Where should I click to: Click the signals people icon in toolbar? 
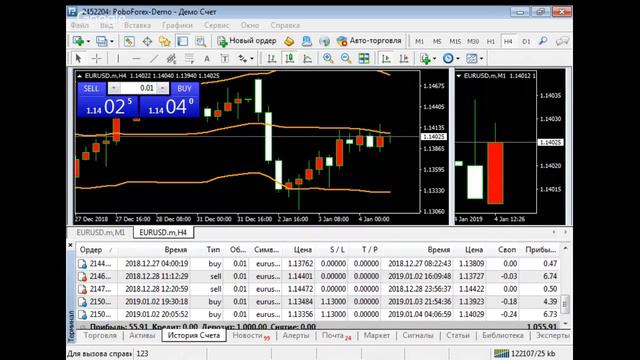[307, 41]
